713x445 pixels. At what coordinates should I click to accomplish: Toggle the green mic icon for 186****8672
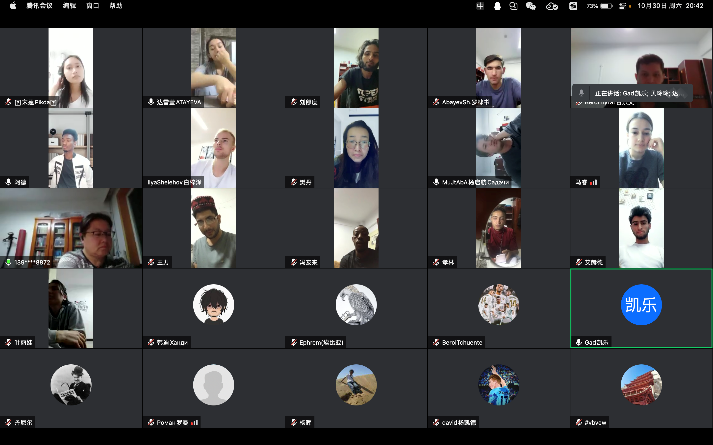coord(8,262)
